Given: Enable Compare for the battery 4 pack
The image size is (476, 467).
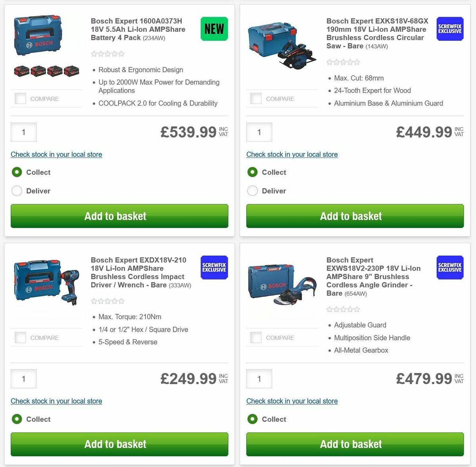Looking at the screenshot, I should [20, 98].
